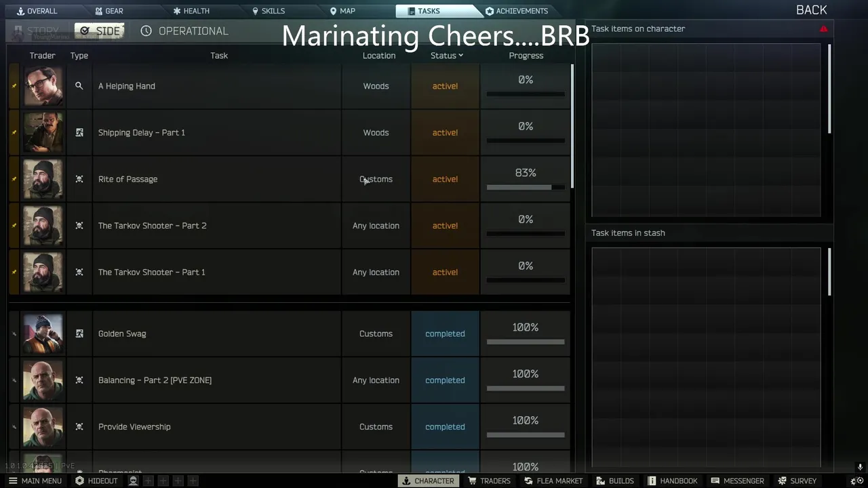Toggle the pin for Balancing – Part 2
This screenshot has width=868, height=488.
click(14, 380)
